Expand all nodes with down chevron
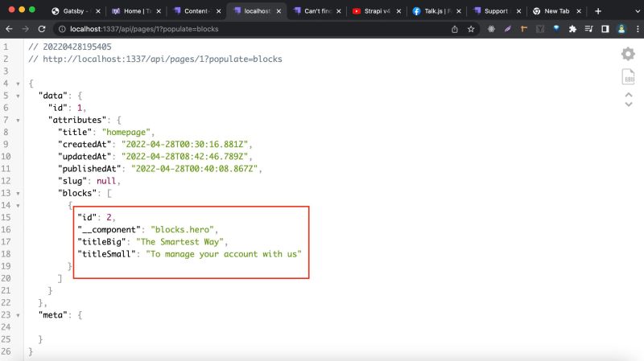 pos(629,105)
